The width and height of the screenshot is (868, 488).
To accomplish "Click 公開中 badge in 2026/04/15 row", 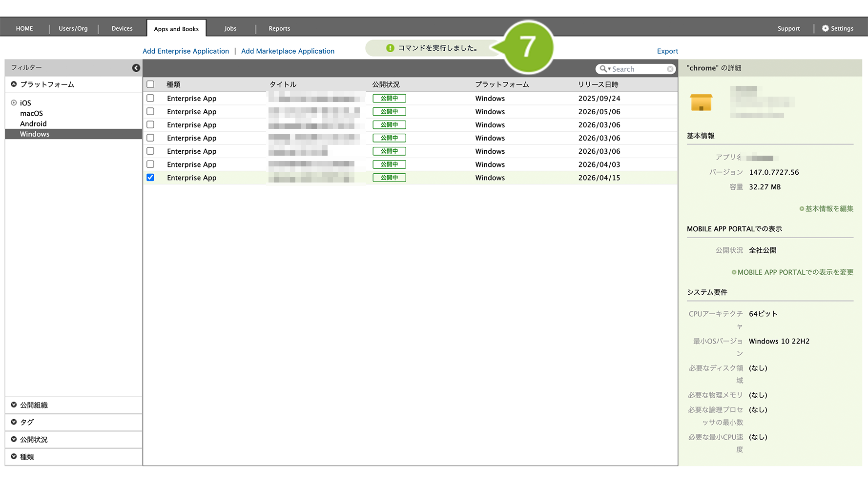I will click(x=389, y=178).
